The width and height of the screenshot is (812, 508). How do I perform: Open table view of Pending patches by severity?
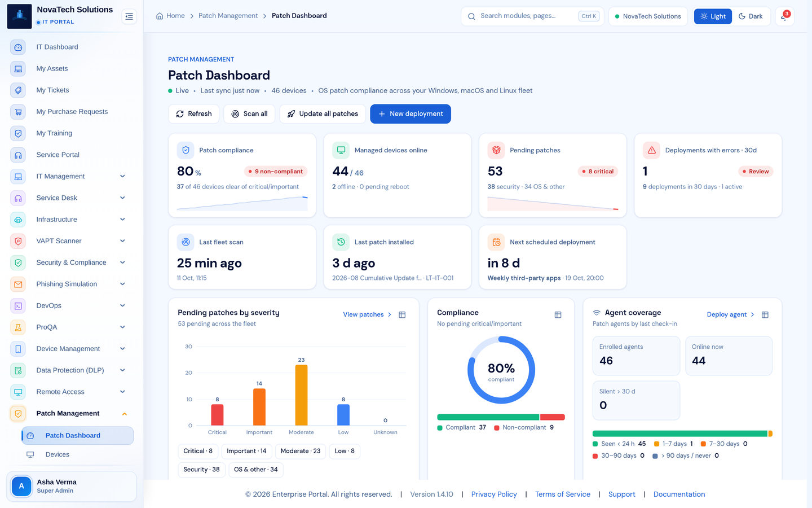pos(402,315)
